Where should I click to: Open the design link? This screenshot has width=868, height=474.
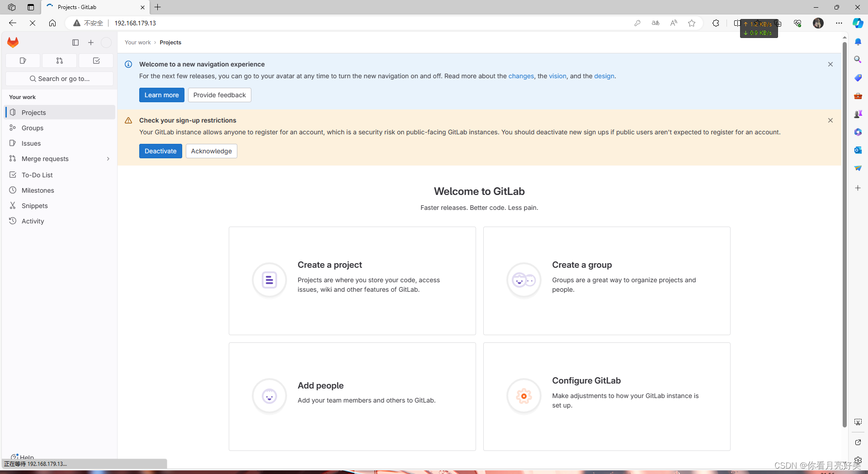click(x=604, y=76)
